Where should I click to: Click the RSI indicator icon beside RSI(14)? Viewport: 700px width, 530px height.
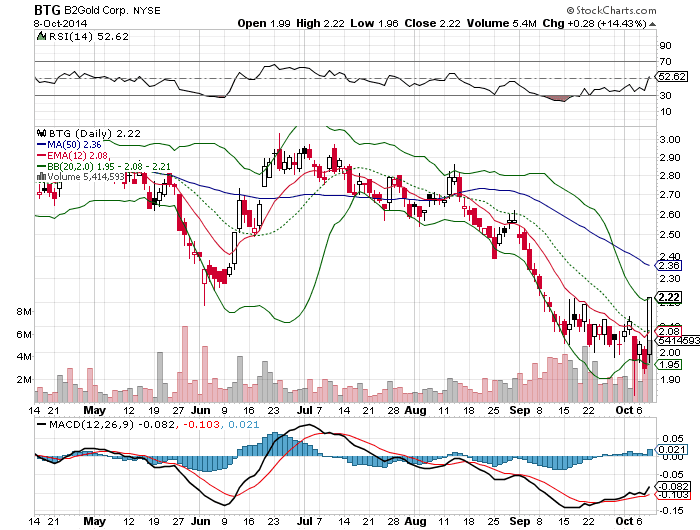click(x=42, y=36)
